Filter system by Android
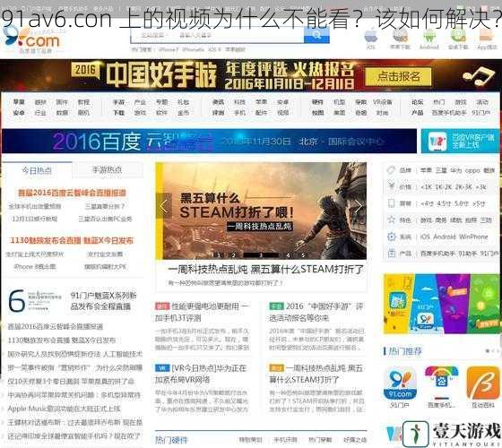This screenshot has width=502, height=448. [x=444, y=237]
